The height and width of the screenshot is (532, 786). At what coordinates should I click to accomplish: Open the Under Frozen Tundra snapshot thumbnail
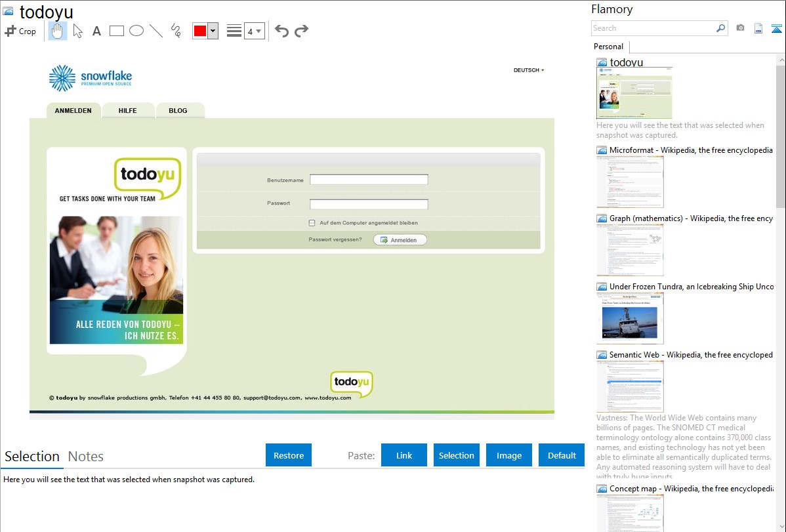pos(630,318)
